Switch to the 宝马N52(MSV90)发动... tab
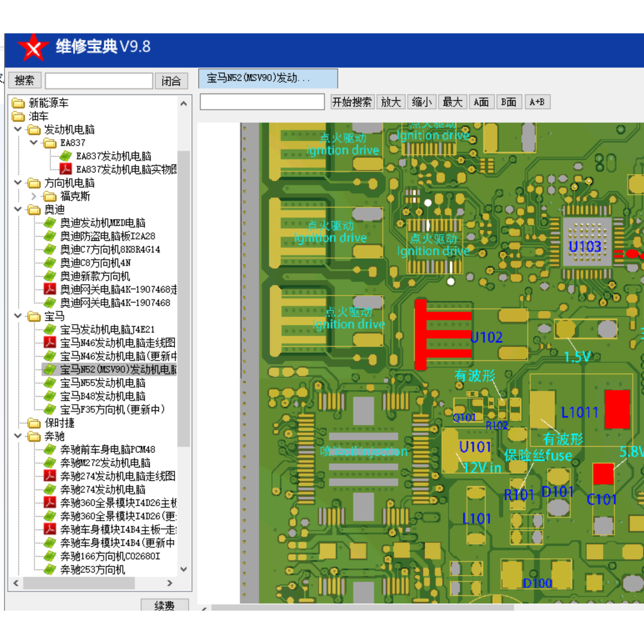644x644 pixels. point(268,78)
